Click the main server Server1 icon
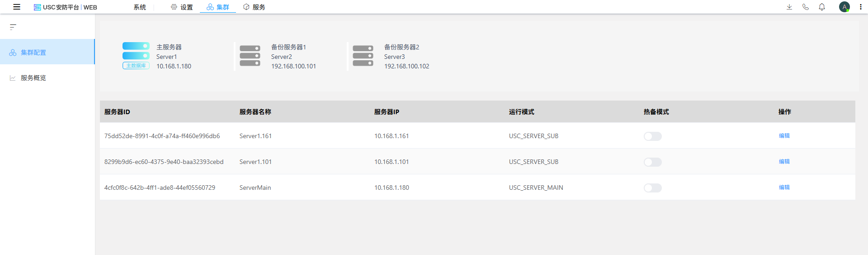This screenshot has width=868, height=255. point(136,56)
